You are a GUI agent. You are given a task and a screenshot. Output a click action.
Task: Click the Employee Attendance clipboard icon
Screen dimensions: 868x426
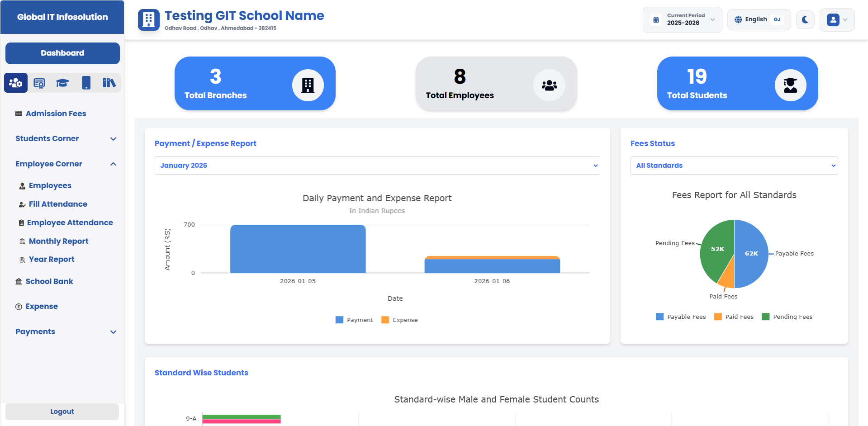click(21, 223)
